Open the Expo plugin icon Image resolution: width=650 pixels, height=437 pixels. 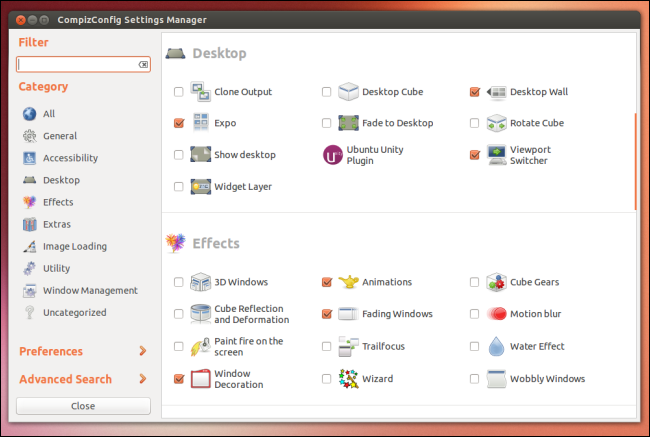(x=201, y=123)
